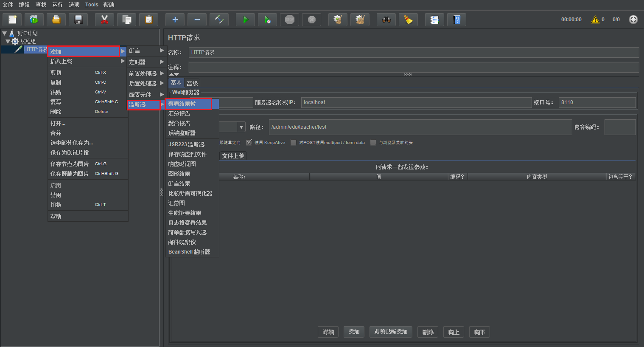644x347 pixels.
Task: Select 禁用 in the context menu
Action: click(x=87, y=195)
